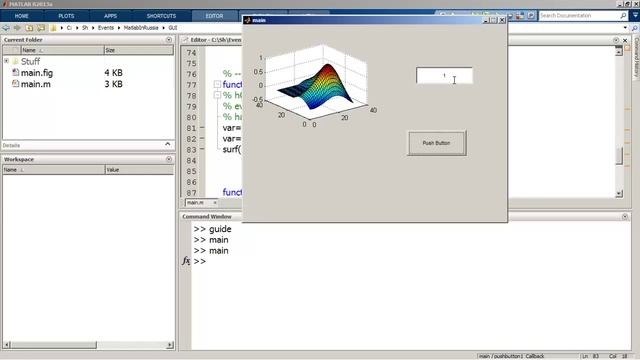Collapse function fold at line 77
The image size is (640, 360).
pyautogui.click(x=217, y=84)
